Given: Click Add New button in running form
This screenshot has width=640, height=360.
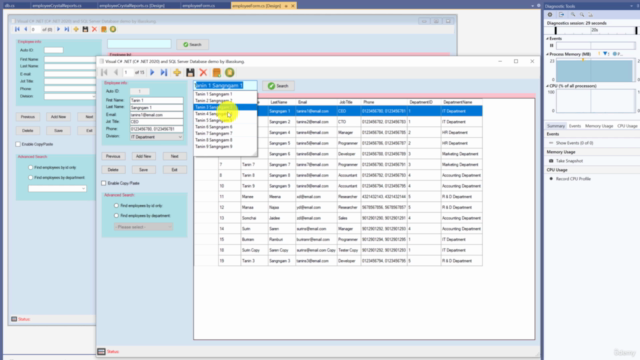Looking at the screenshot, I should pos(144,156).
